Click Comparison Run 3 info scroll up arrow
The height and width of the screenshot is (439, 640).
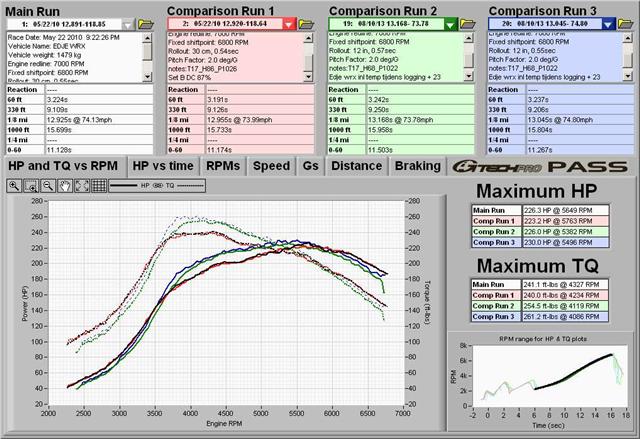(x=628, y=38)
